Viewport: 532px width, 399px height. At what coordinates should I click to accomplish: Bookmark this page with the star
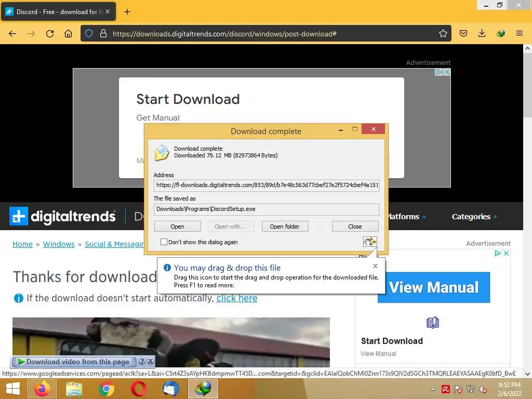(x=443, y=34)
